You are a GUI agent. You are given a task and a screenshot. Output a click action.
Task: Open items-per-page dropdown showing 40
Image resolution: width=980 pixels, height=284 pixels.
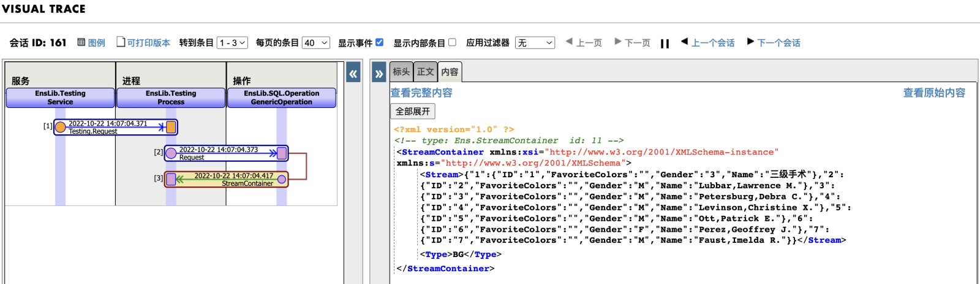coord(316,43)
